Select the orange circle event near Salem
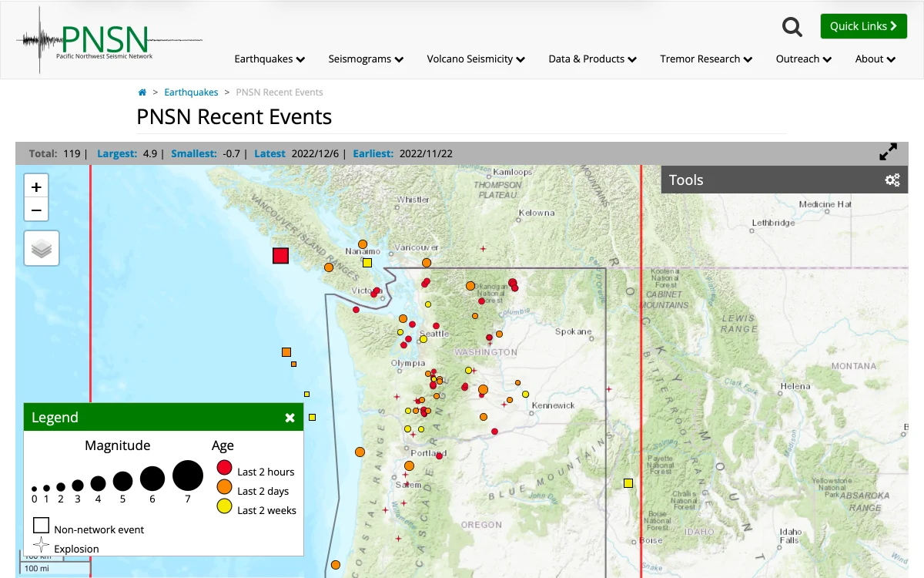This screenshot has height=578, width=924. (x=409, y=465)
